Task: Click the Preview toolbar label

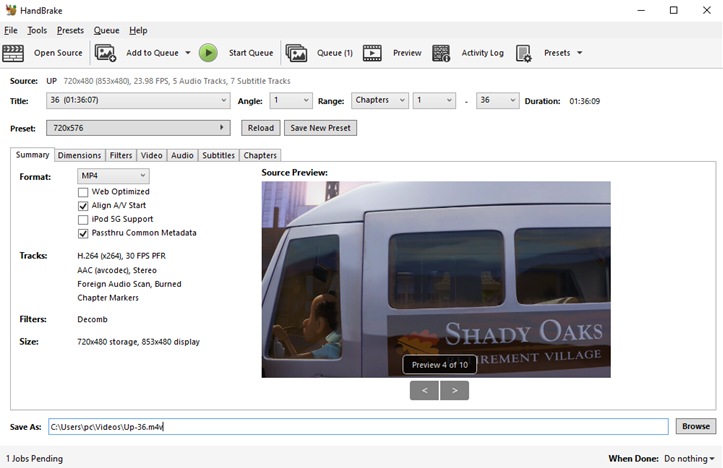Action: (407, 53)
